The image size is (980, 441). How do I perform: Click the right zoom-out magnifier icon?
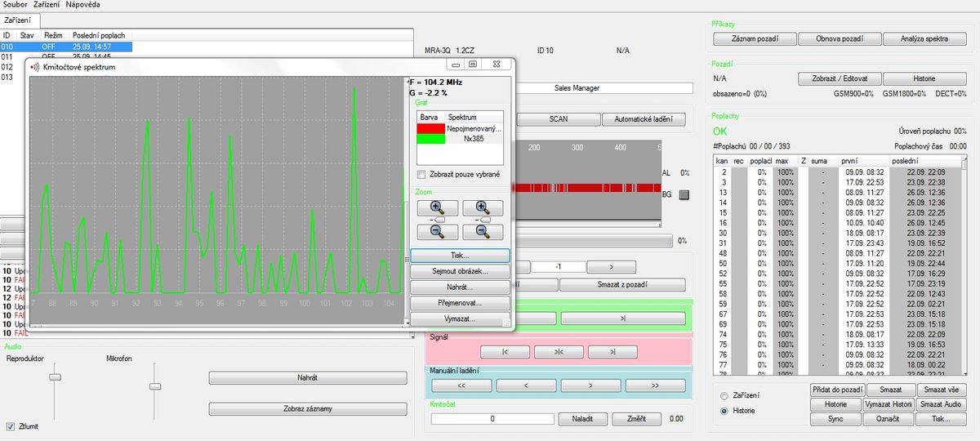click(x=483, y=232)
